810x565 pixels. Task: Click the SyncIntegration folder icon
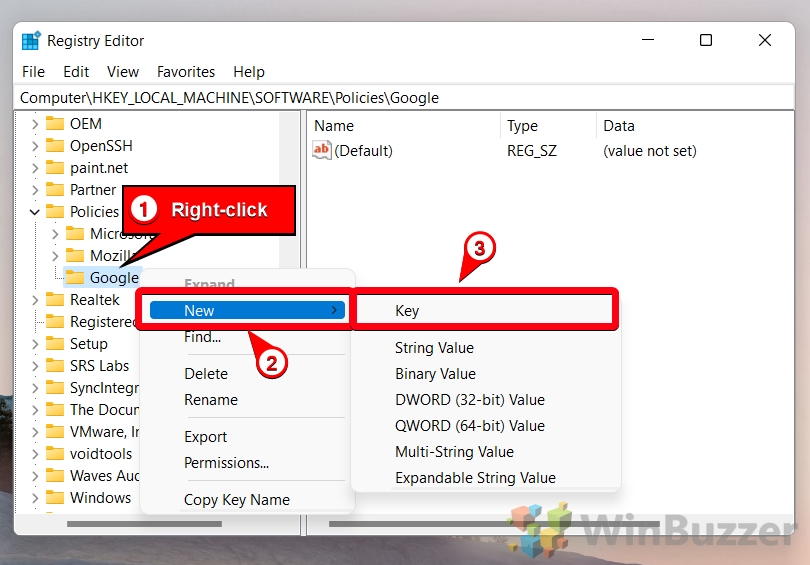(55, 387)
